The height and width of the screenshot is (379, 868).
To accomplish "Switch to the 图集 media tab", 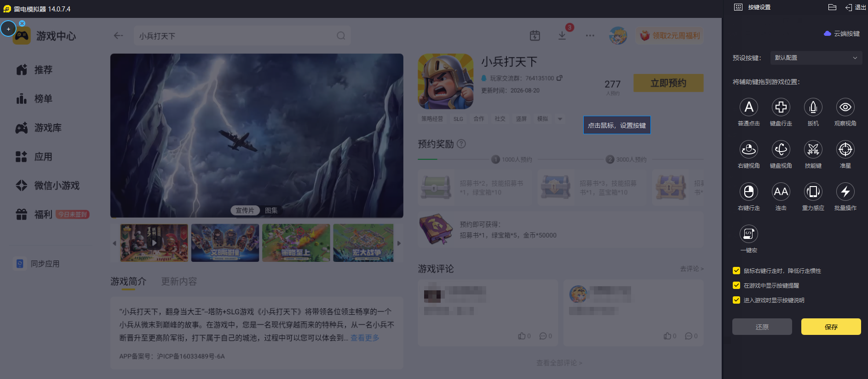I will [271, 210].
